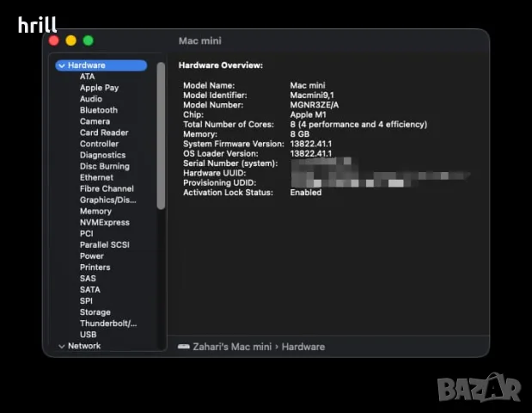Select the Thunderbolt entry in sidebar

click(x=108, y=324)
